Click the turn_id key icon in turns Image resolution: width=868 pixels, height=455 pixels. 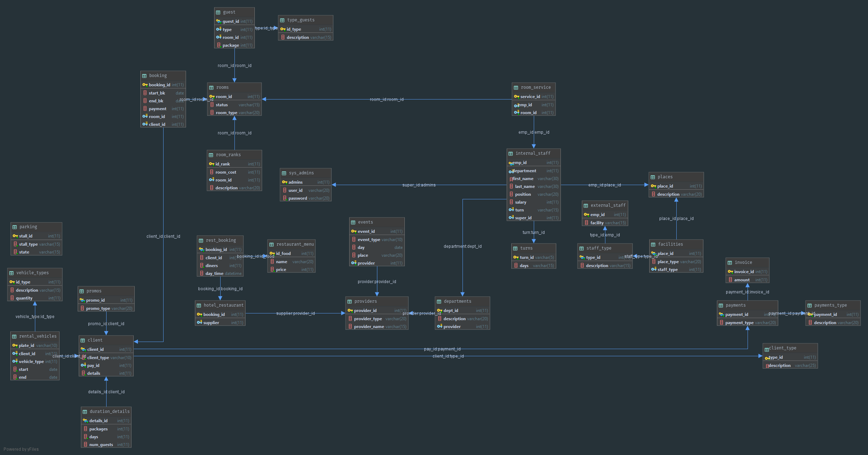[x=516, y=257]
